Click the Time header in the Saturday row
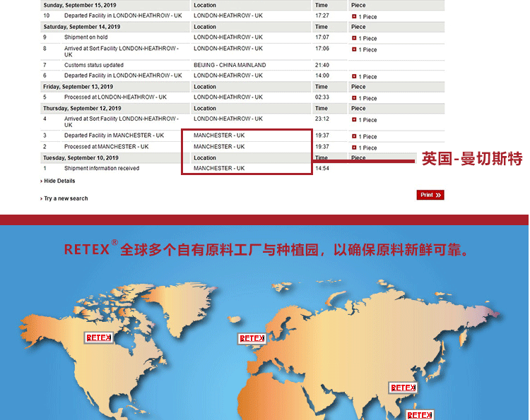The width and height of the screenshot is (530, 420). 322,27
